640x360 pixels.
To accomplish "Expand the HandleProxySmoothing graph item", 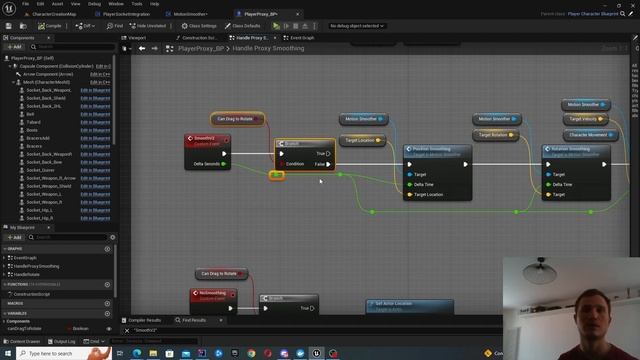I will pos(4,266).
